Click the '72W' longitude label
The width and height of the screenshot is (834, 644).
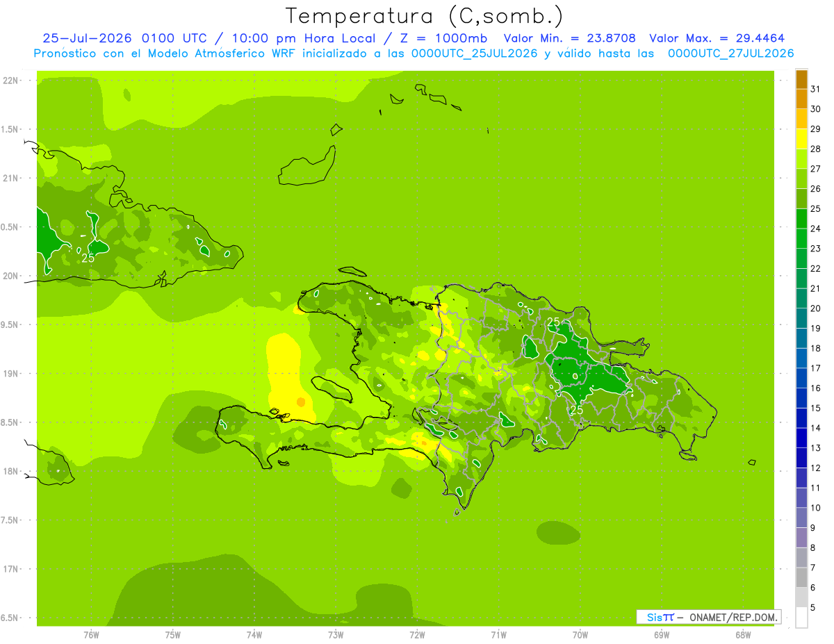pyautogui.click(x=417, y=635)
